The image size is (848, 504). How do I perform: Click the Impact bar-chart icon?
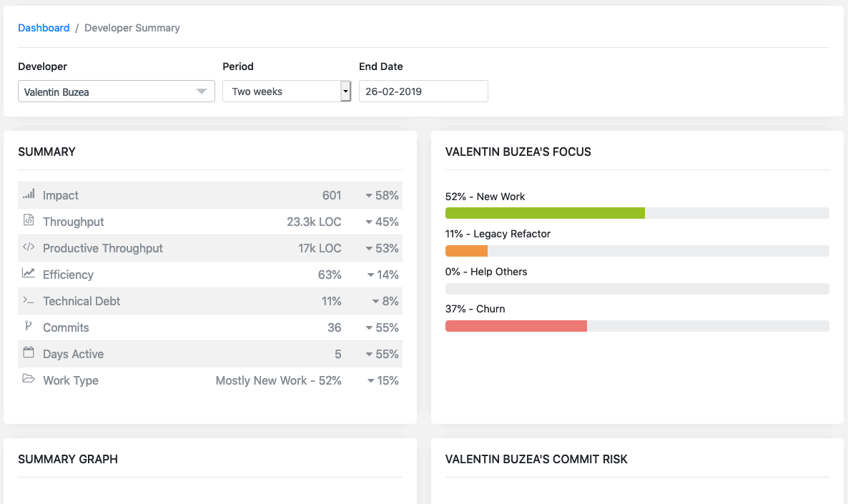[29, 194]
